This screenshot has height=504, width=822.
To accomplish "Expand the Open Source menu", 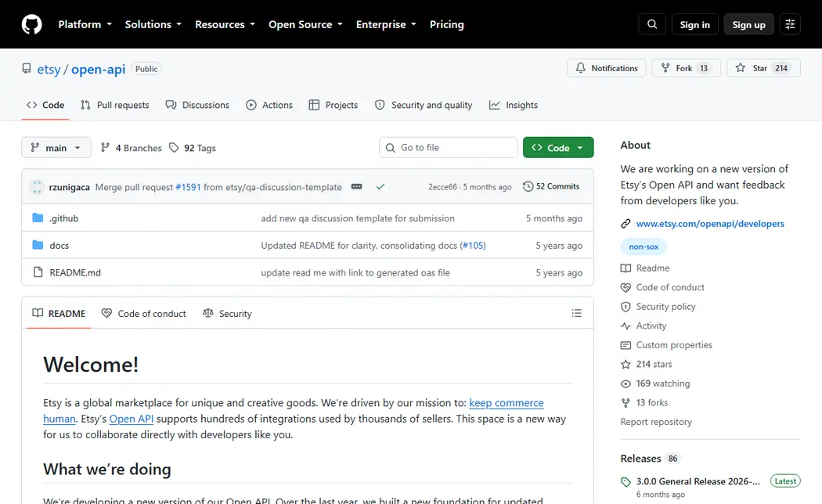I will click(305, 24).
